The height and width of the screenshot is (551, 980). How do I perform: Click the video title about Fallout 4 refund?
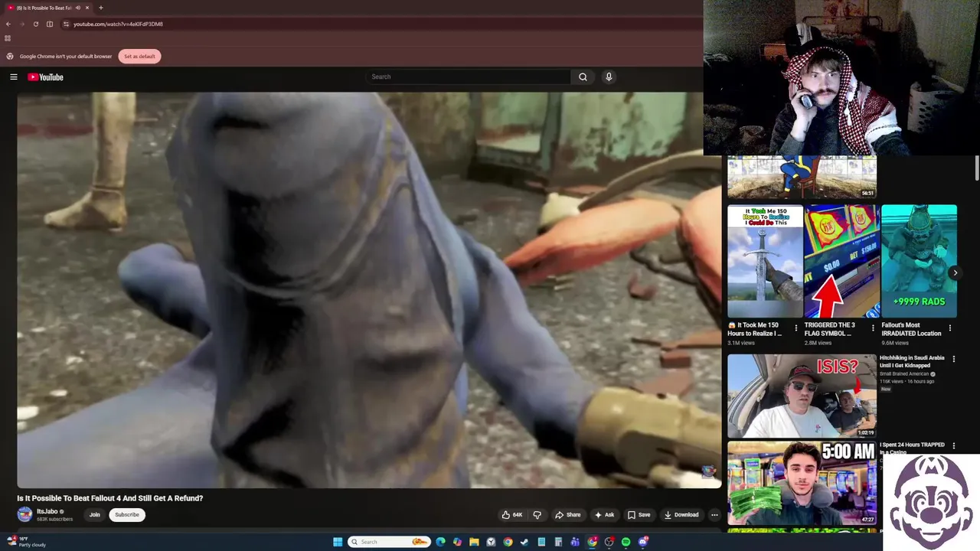[x=110, y=498]
